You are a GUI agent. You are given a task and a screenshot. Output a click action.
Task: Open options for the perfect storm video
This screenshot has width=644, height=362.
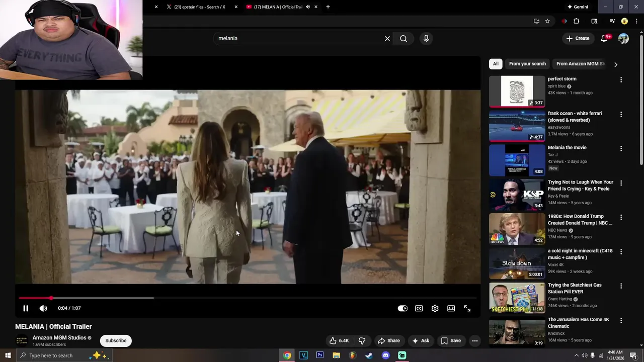click(x=621, y=80)
